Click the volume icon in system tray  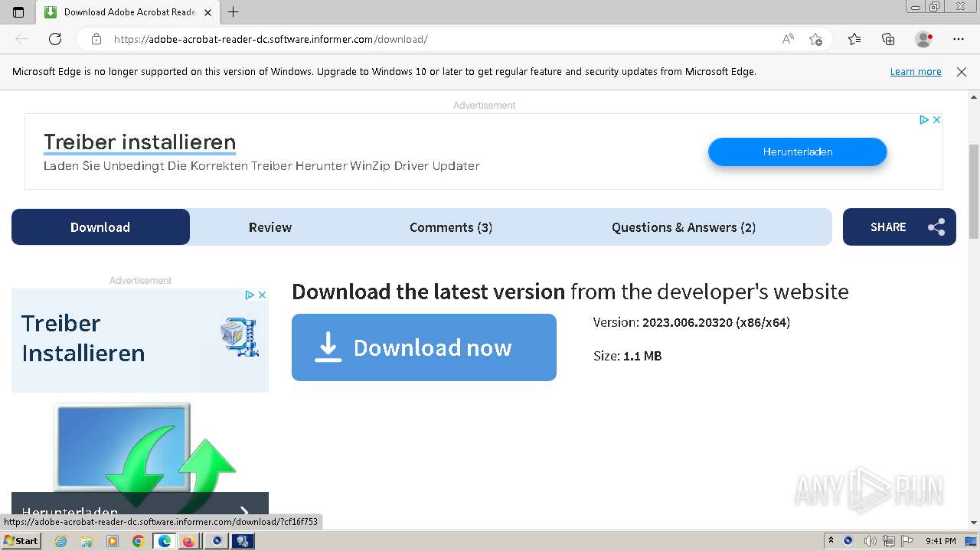point(871,541)
